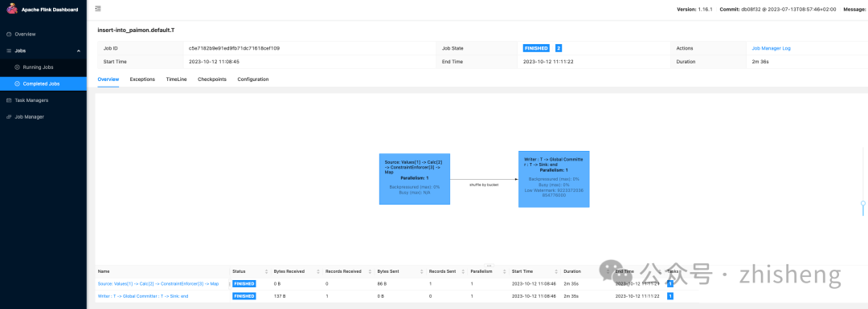This screenshot has height=309, width=868.
Task: Sort by Bytes Received arrows
Action: click(x=318, y=271)
